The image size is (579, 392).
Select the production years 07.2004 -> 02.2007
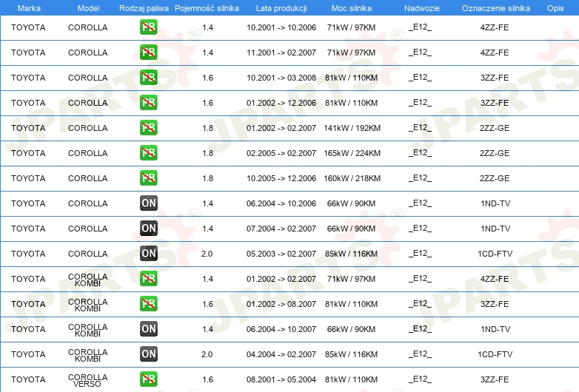281,229
